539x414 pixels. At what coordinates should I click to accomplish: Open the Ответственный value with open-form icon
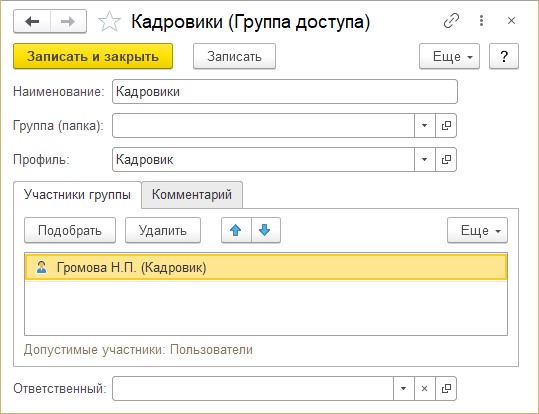tap(446, 389)
